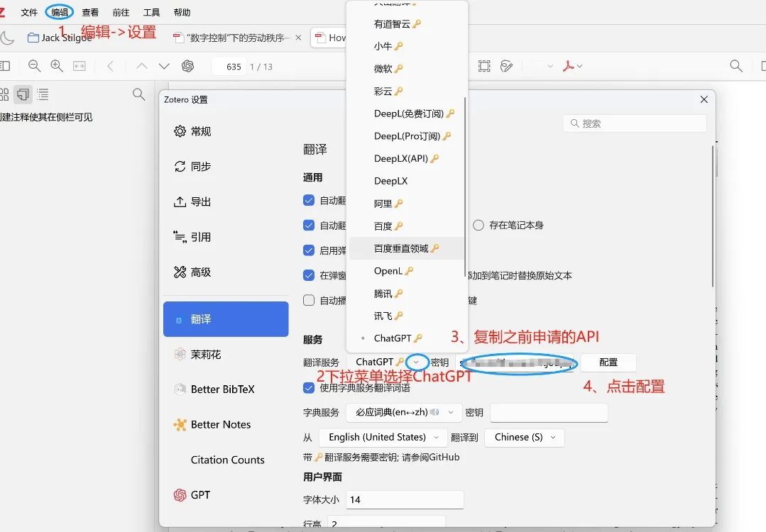Choose 有道智云 from translation services list
The image size is (766, 532).
406,24
